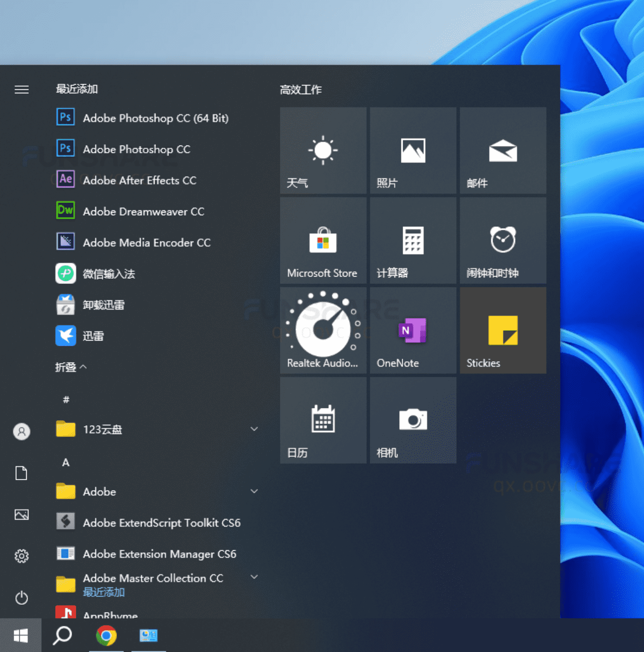The image size is (644, 652).
Task: Open Google Chrome from taskbar
Action: click(106, 635)
